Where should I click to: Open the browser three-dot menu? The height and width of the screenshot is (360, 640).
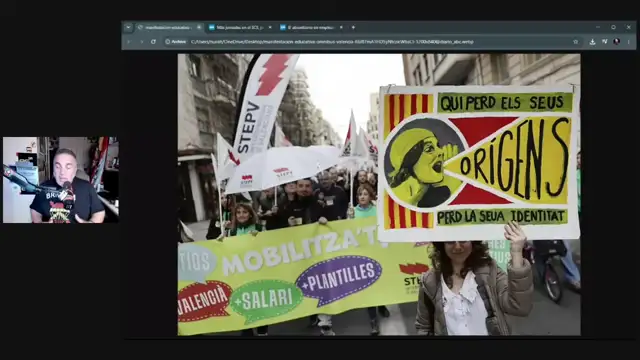tap(629, 42)
